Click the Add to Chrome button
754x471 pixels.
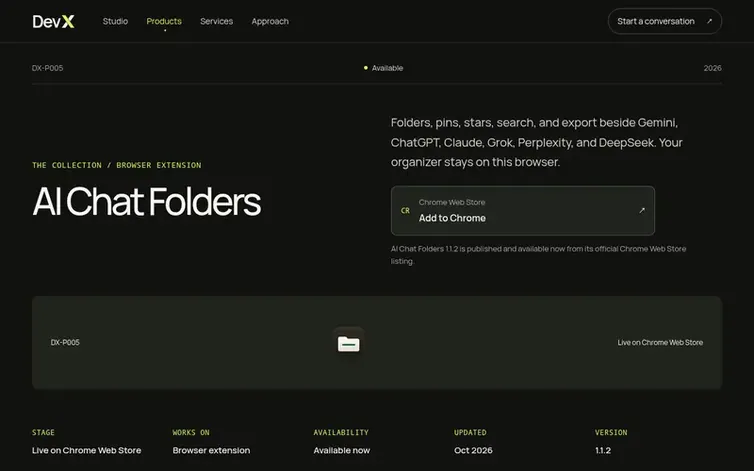point(523,211)
